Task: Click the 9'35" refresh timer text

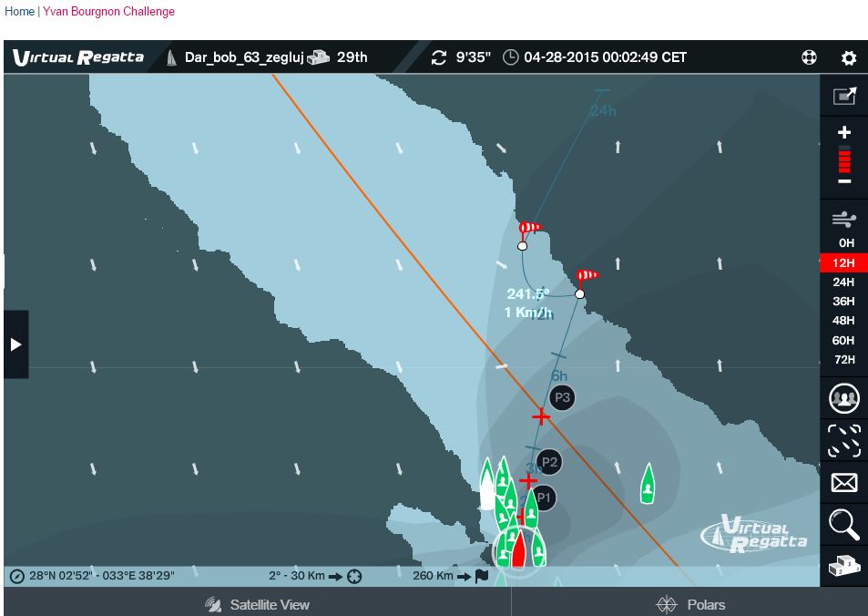Action: point(474,57)
